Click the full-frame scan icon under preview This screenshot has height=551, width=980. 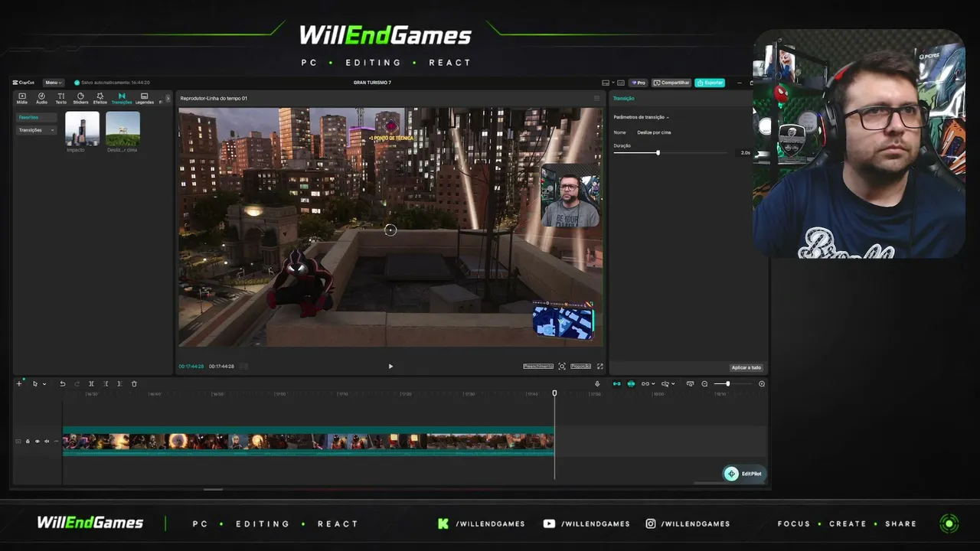[562, 367]
